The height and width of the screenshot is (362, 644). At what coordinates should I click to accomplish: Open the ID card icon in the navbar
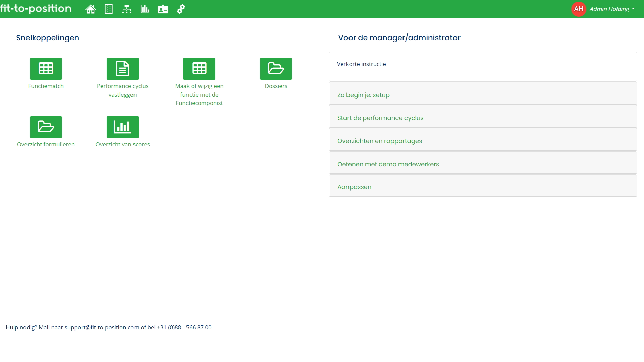[x=163, y=9]
